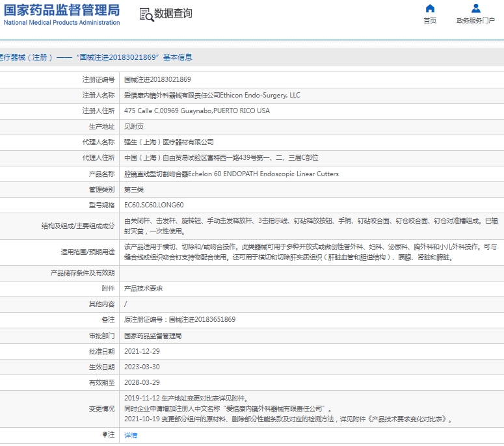The width and height of the screenshot is (504, 446).
Task: Click structure description starting 由关闭杆
Action: pyautogui.click(x=311, y=226)
